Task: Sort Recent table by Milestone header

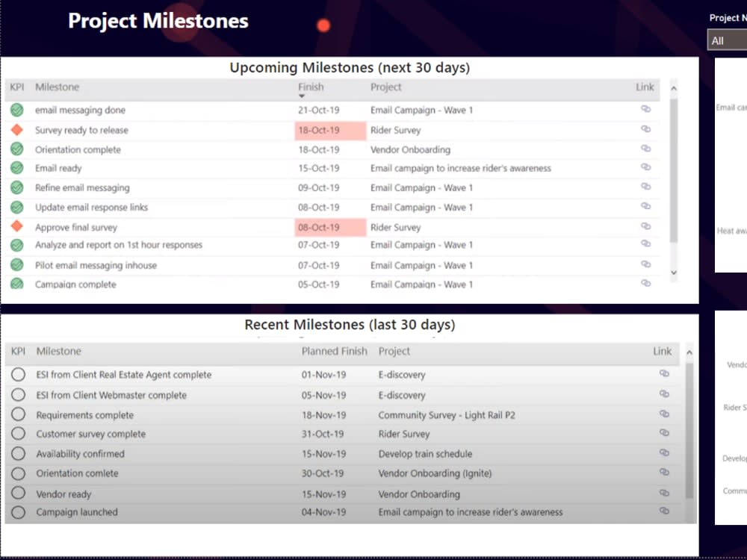Action: click(x=58, y=352)
